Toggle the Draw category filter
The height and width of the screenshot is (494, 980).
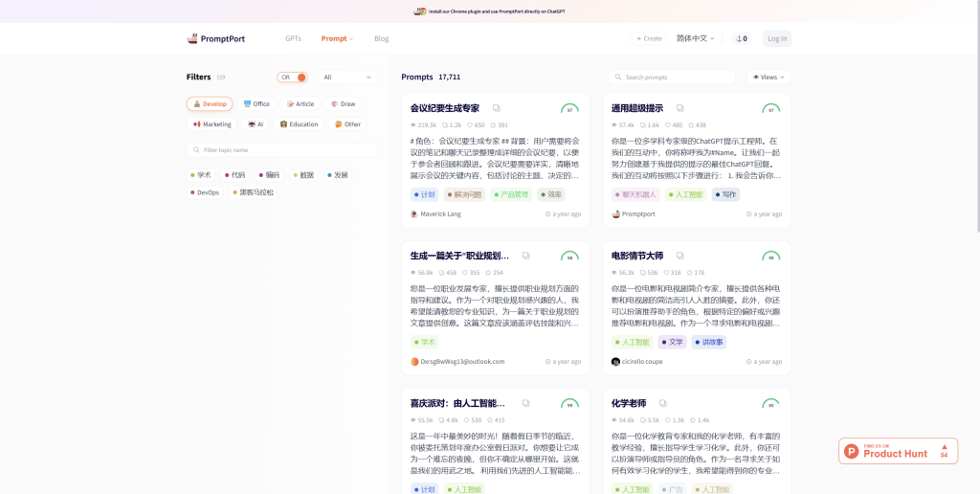pos(343,103)
